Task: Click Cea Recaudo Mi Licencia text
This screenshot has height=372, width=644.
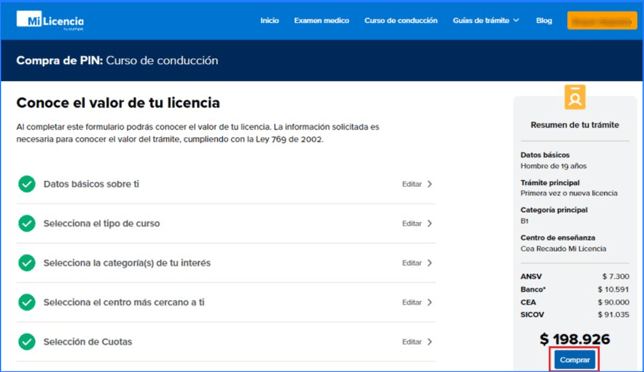Action: pos(563,248)
